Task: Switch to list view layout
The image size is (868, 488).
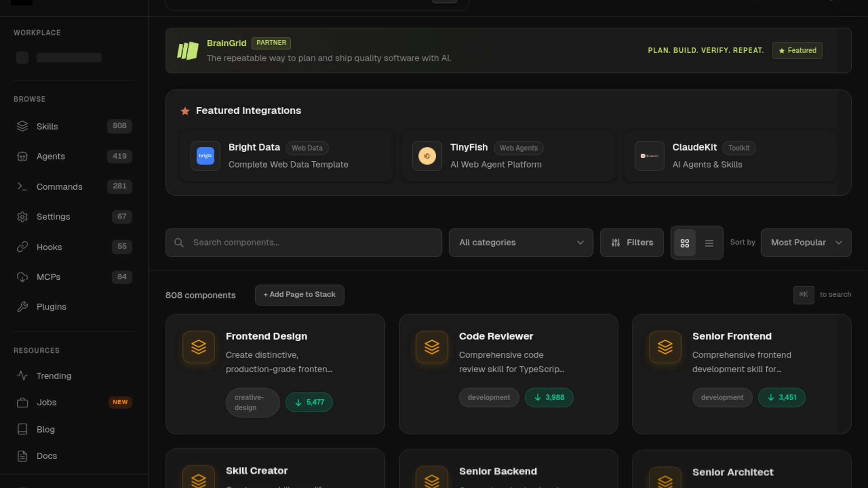Action: point(709,243)
